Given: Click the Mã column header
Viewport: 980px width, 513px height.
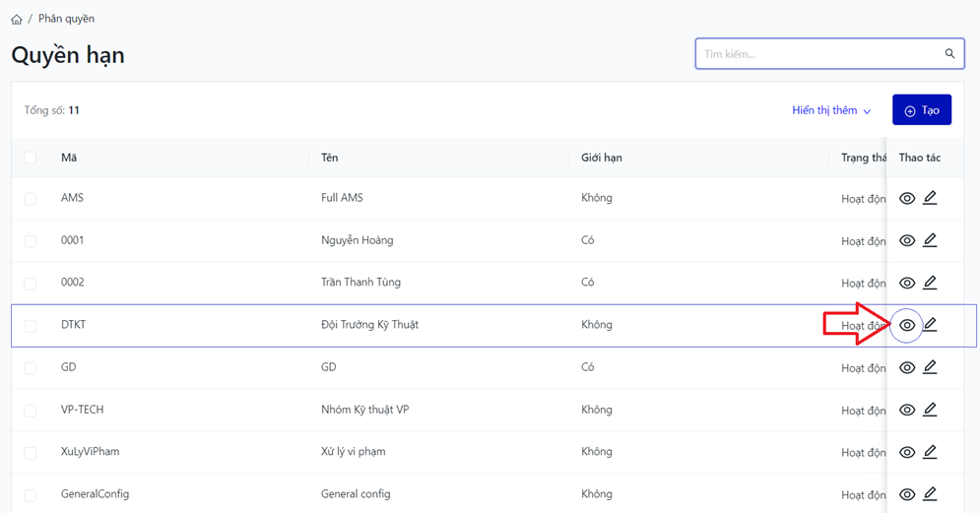Looking at the screenshot, I should pos(69,158).
